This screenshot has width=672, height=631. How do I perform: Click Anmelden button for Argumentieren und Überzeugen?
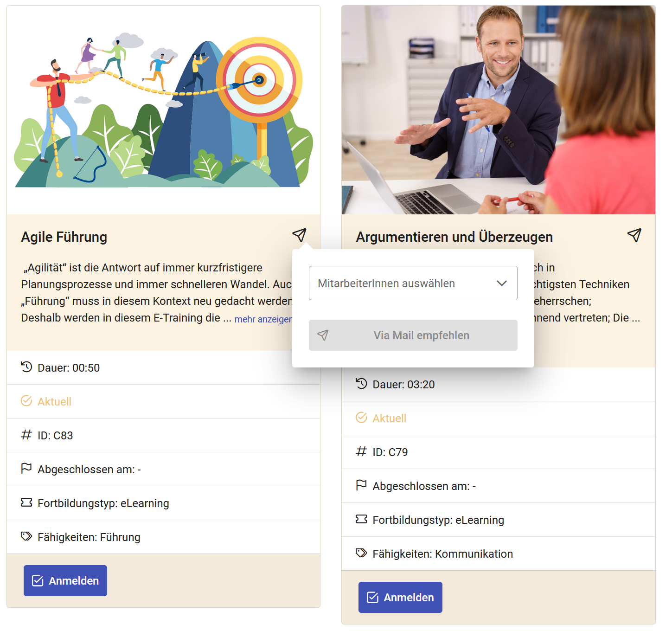coord(400,597)
